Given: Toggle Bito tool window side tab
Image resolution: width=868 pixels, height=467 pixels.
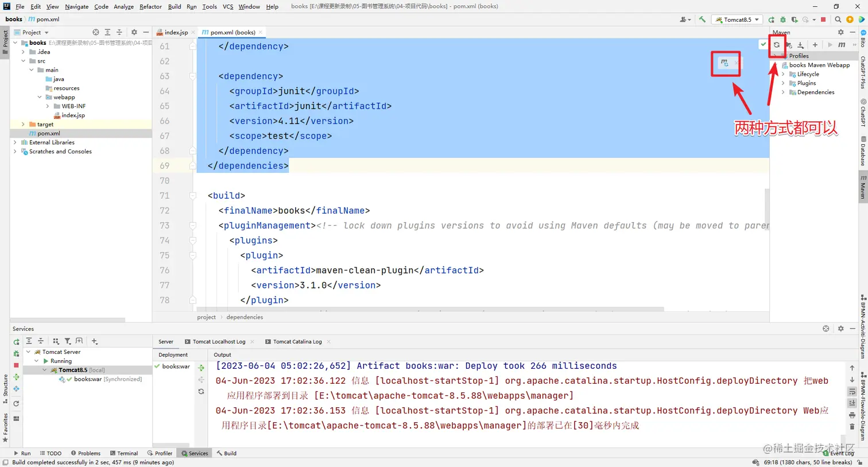Looking at the screenshot, I should 863,39.
